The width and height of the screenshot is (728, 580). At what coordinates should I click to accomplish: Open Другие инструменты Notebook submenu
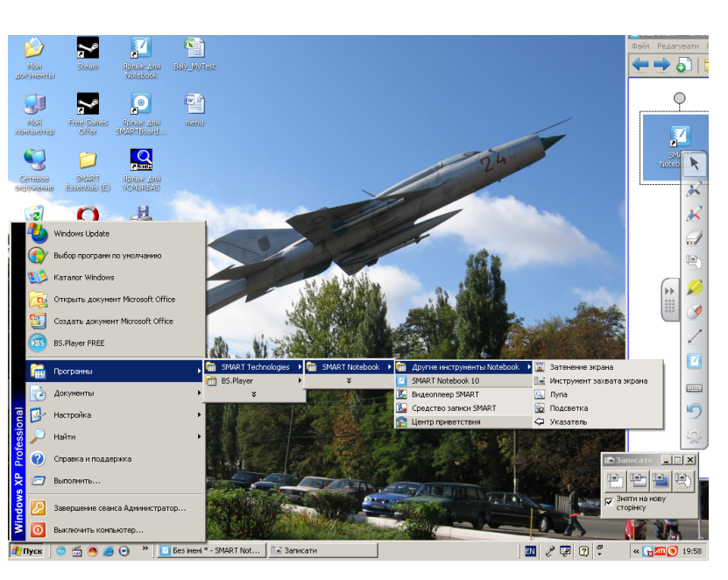click(x=463, y=367)
